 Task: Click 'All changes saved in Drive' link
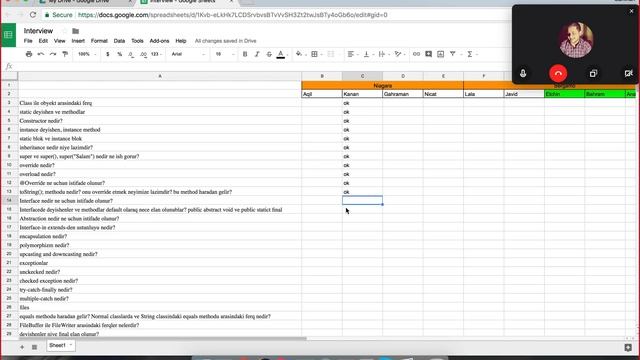(x=226, y=41)
